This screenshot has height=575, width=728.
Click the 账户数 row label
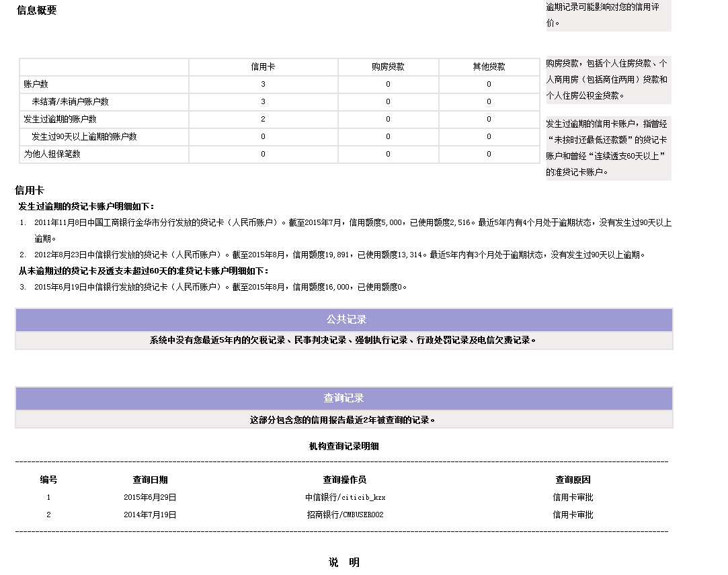pos(36,85)
